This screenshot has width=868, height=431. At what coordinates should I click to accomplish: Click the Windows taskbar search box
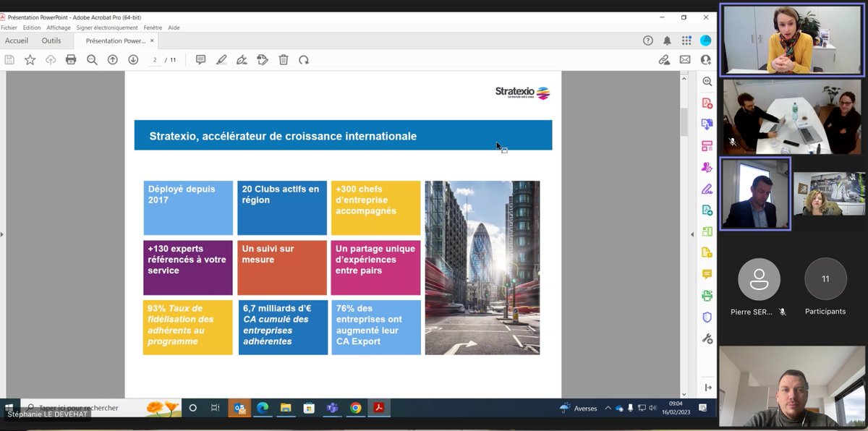[101, 408]
